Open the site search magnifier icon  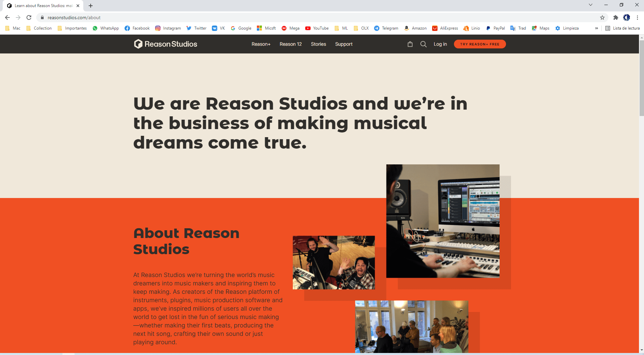[423, 44]
